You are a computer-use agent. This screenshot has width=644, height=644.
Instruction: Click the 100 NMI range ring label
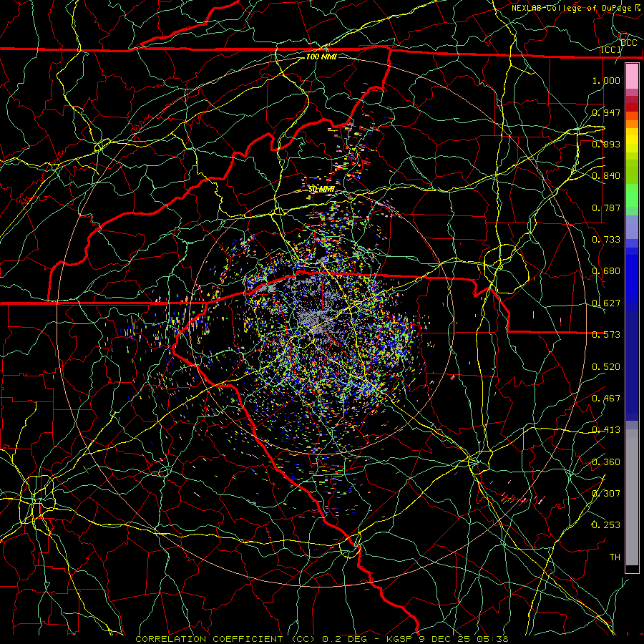click(321, 57)
